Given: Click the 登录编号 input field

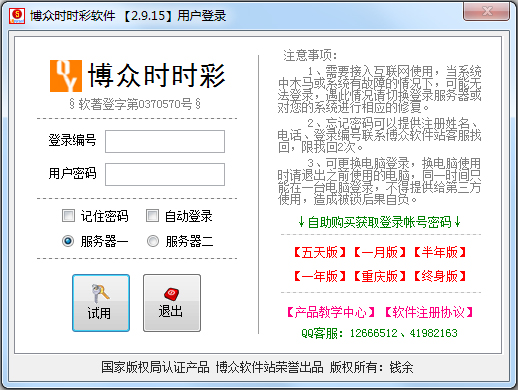Looking at the screenshot, I should (x=165, y=141).
